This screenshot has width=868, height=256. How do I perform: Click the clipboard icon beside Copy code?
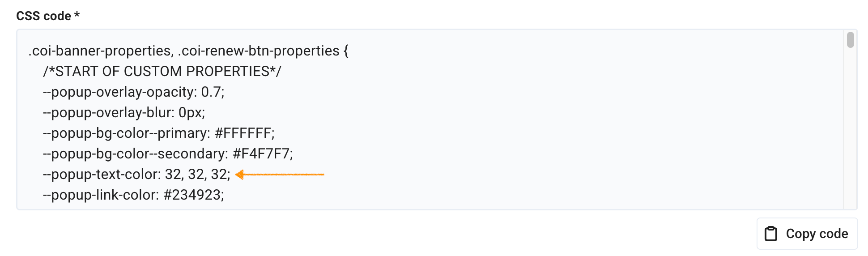point(770,234)
